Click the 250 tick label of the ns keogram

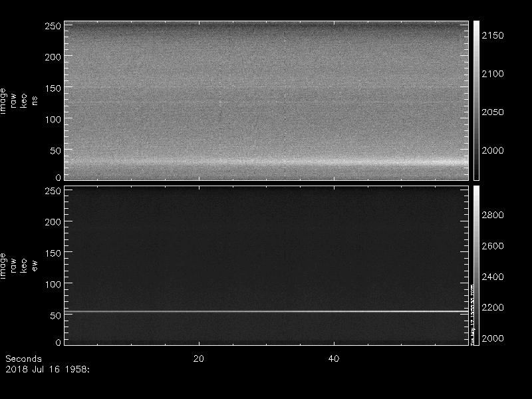pyautogui.click(x=53, y=26)
